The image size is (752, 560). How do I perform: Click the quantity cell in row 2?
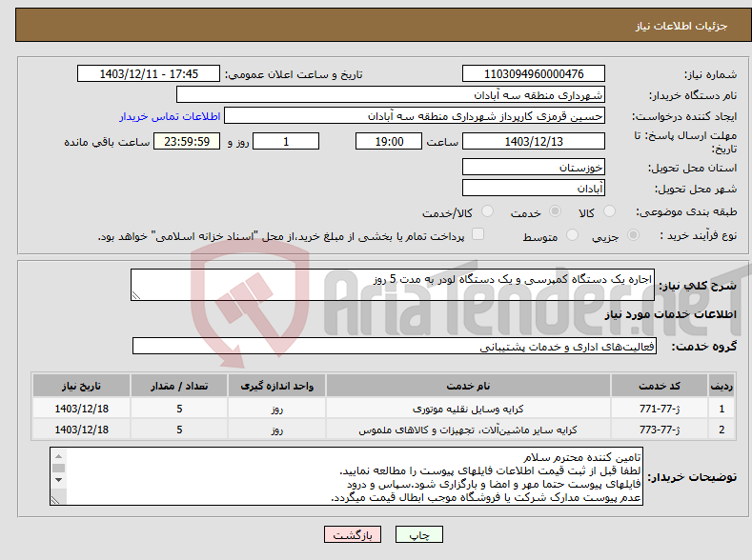(x=179, y=430)
